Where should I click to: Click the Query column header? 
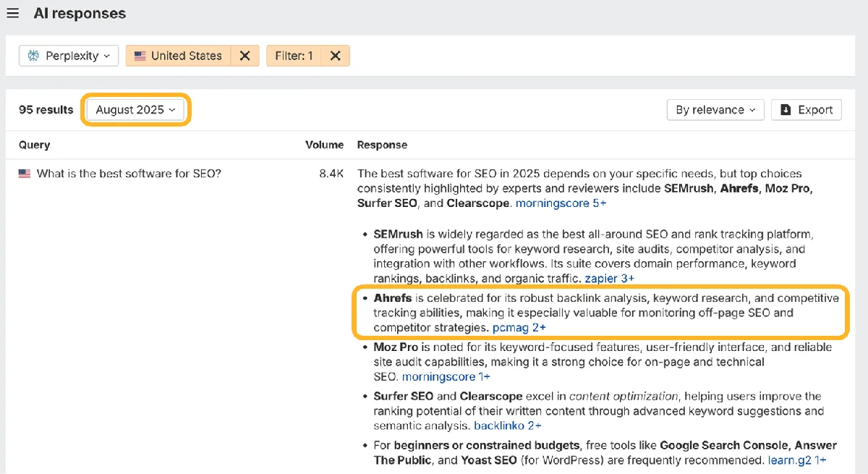tap(34, 145)
